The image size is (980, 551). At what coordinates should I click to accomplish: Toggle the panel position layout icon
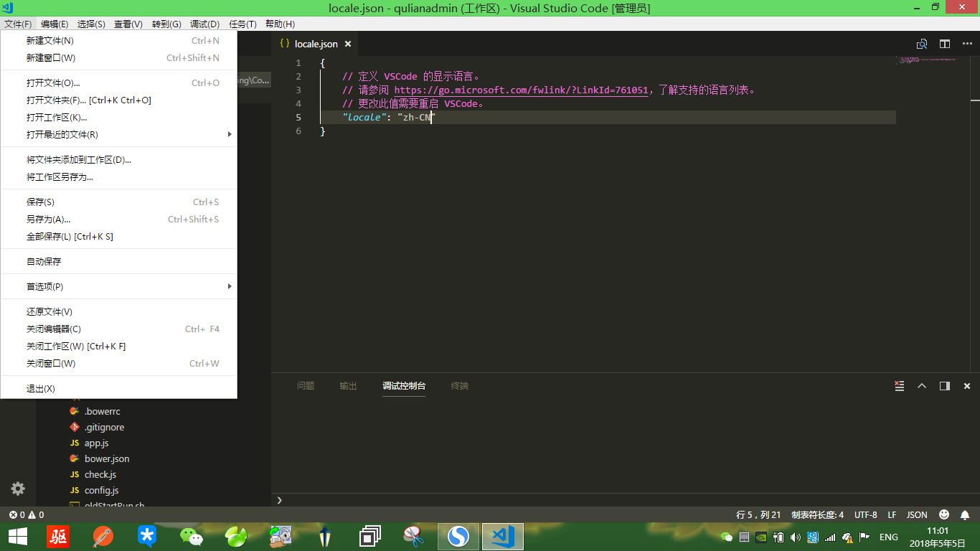945,386
